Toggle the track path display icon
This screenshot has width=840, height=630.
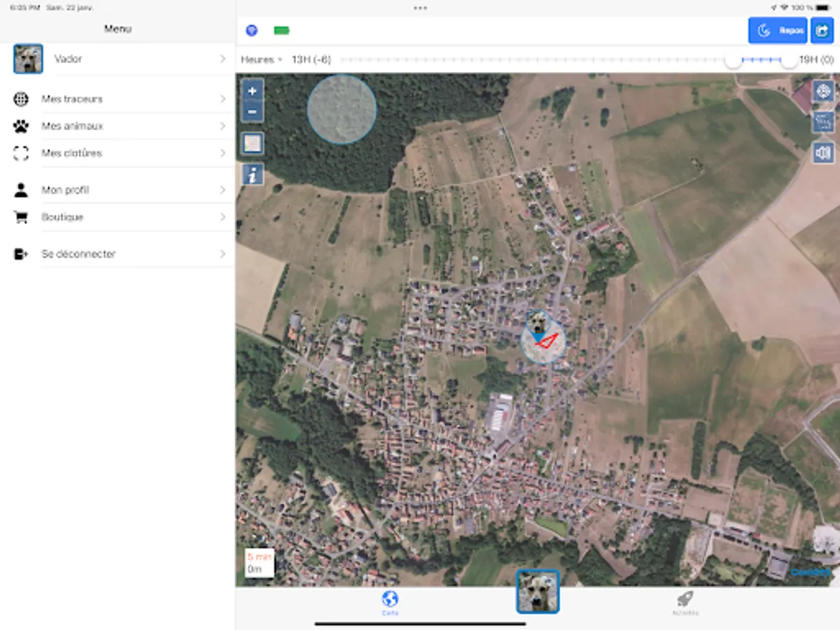(823, 122)
